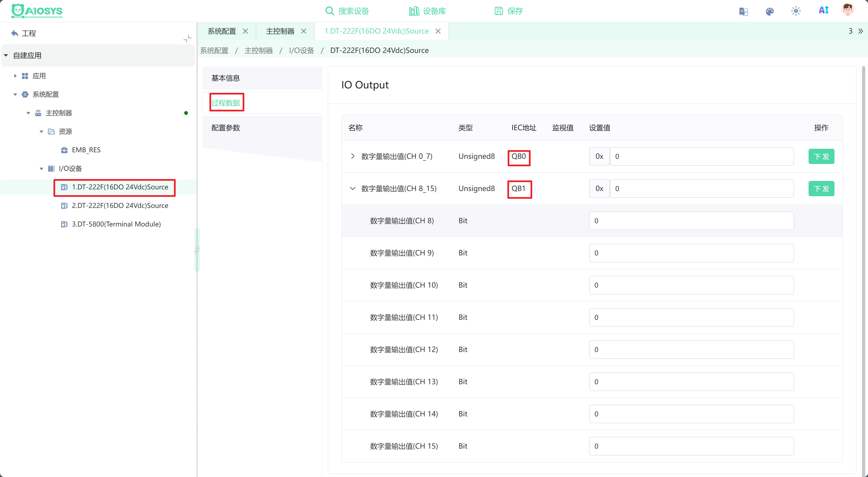
Task: Select 3.DT-5800(Terminal Module) in tree
Action: click(116, 224)
